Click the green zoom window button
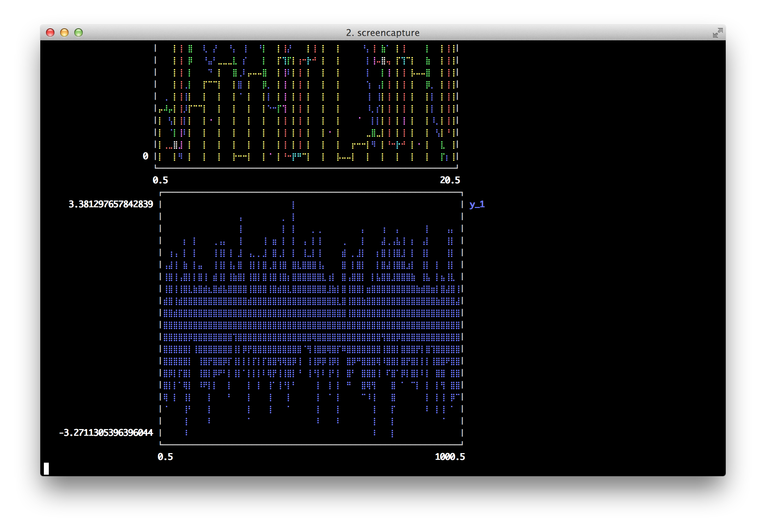Image resolution: width=766 pixels, height=532 pixels. (79, 33)
